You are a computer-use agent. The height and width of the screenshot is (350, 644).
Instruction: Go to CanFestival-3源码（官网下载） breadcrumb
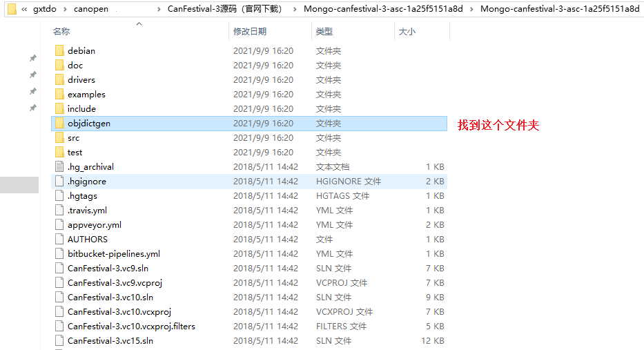pyautogui.click(x=224, y=9)
